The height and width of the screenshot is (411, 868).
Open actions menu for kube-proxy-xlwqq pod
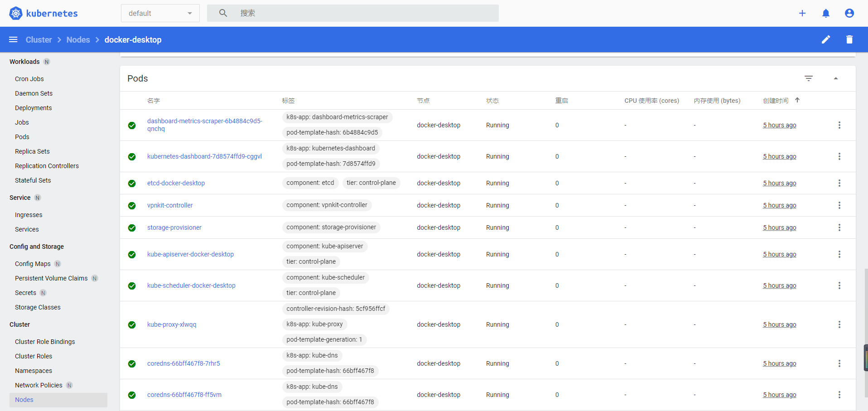(x=839, y=324)
